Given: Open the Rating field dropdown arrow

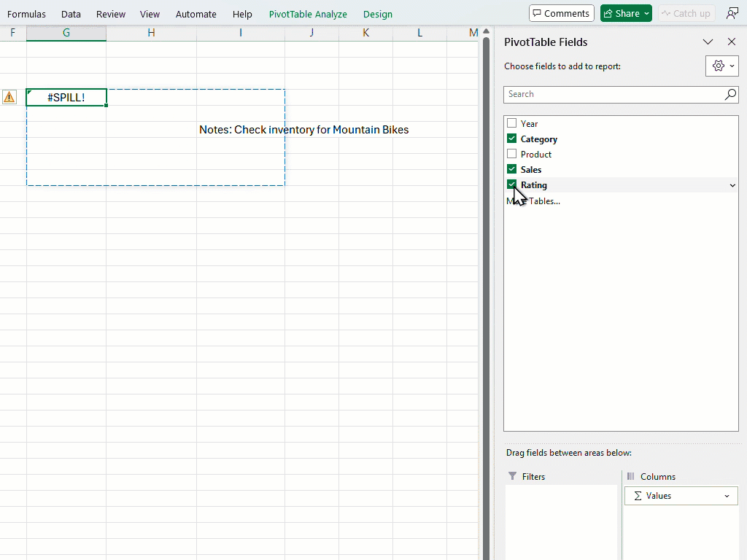Looking at the screenshot, I should pos(732,185).
